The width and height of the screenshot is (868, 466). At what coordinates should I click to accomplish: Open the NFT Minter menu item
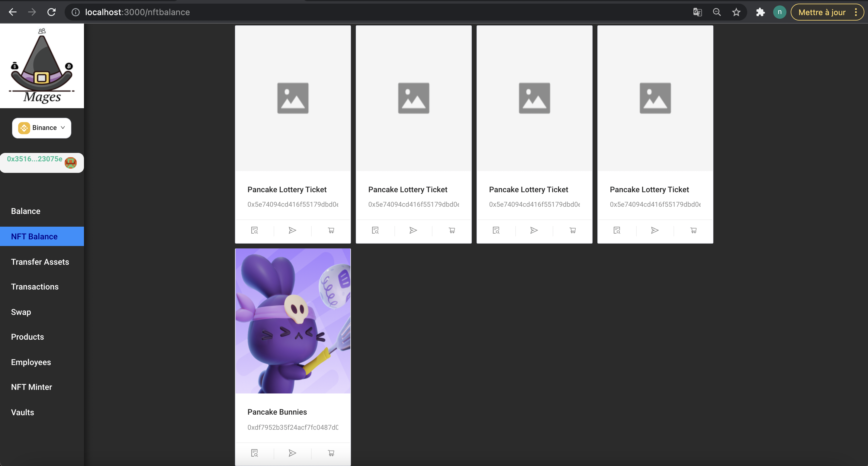pyautogui.click(x=31, y=387)
